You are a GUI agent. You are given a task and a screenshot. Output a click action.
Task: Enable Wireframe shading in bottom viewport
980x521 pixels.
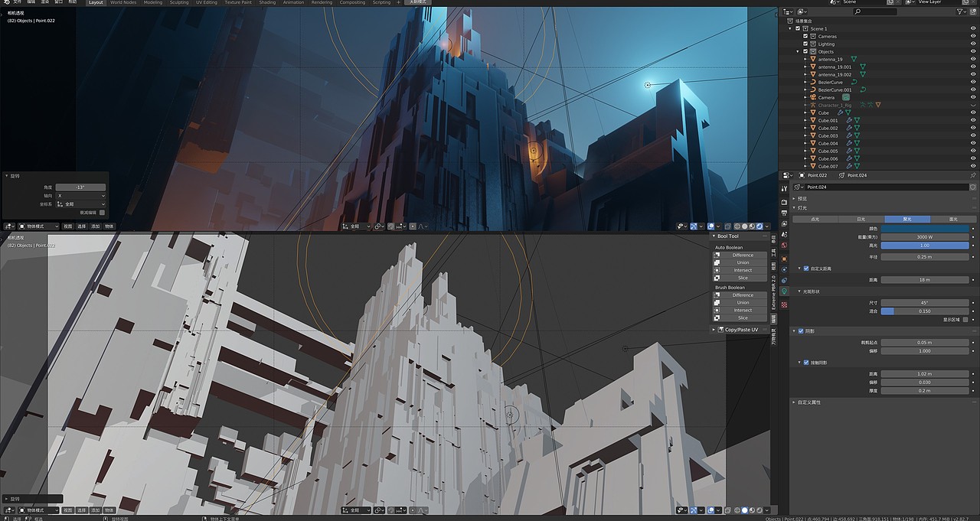click(x=737, y=510)
